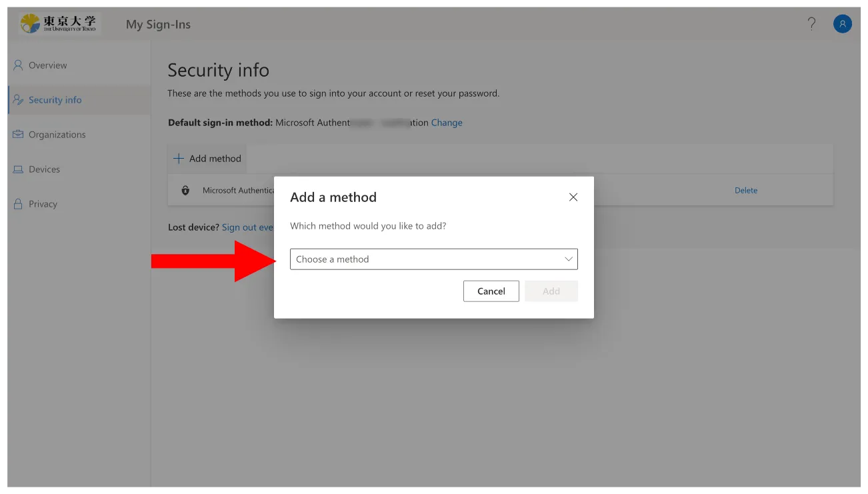Open the Organizations menu item
Screen dimensions: 868x494
point(57,135)
